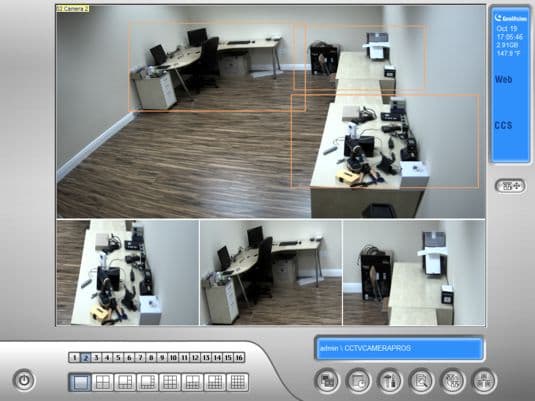Click the rightmost round camera-grid button
Viewport: 535px width, 401px height.
484,381
